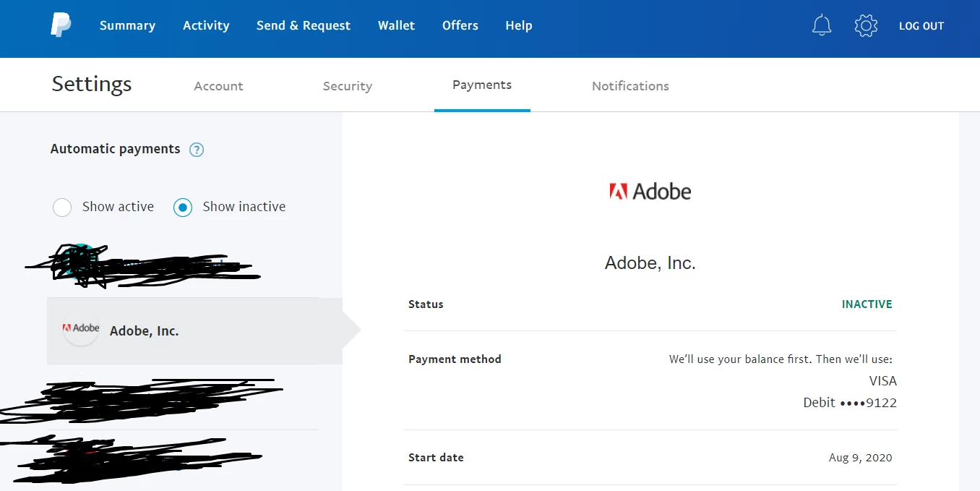Open the Help menu item
Screen dimensions: 980x491
coord(519,26)
